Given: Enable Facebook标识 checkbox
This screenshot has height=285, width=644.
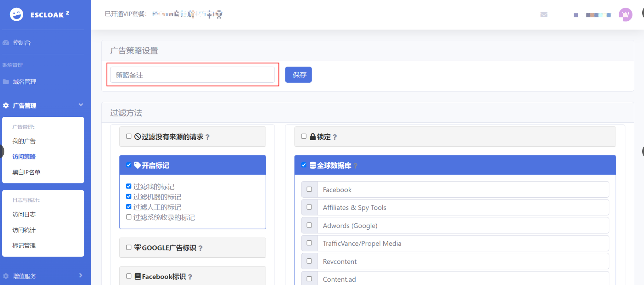Looking at the screenshot, I should pos(129,276).
